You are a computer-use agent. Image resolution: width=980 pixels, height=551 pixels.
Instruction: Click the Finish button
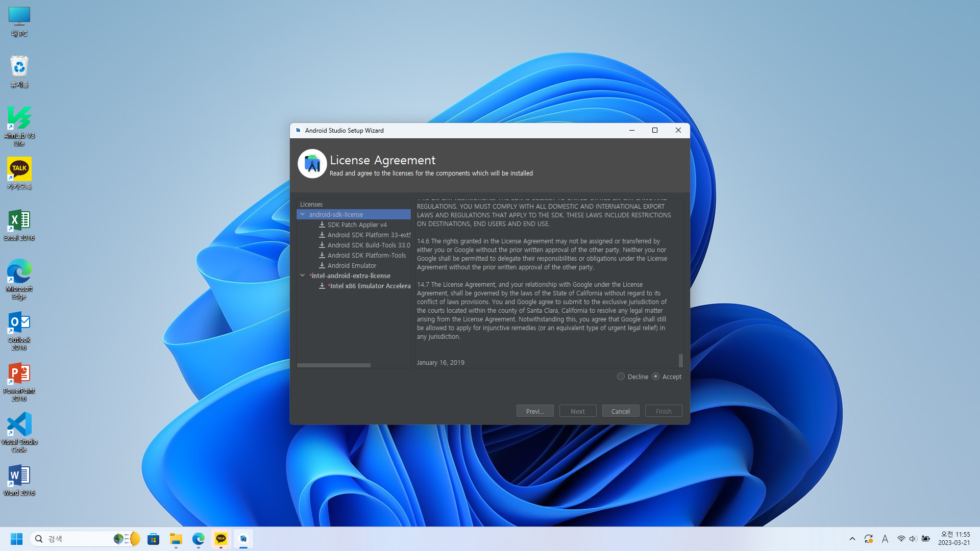pyautogui.click(x=664, y=411)
